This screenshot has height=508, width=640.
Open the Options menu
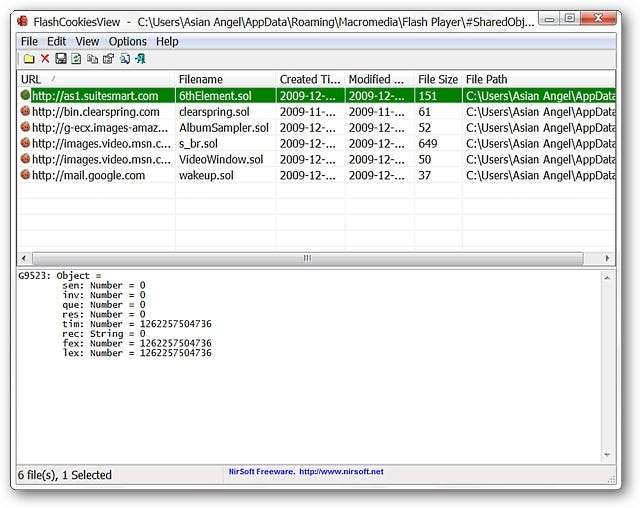coord(128,41)
